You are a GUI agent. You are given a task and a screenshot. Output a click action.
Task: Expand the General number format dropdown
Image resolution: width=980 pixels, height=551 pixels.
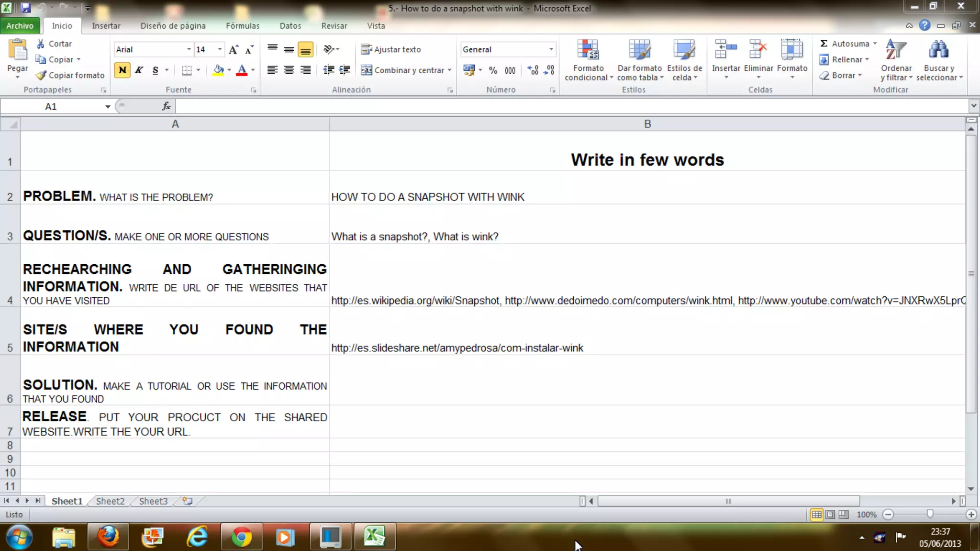pyautogui.click(x=551, y=49)
